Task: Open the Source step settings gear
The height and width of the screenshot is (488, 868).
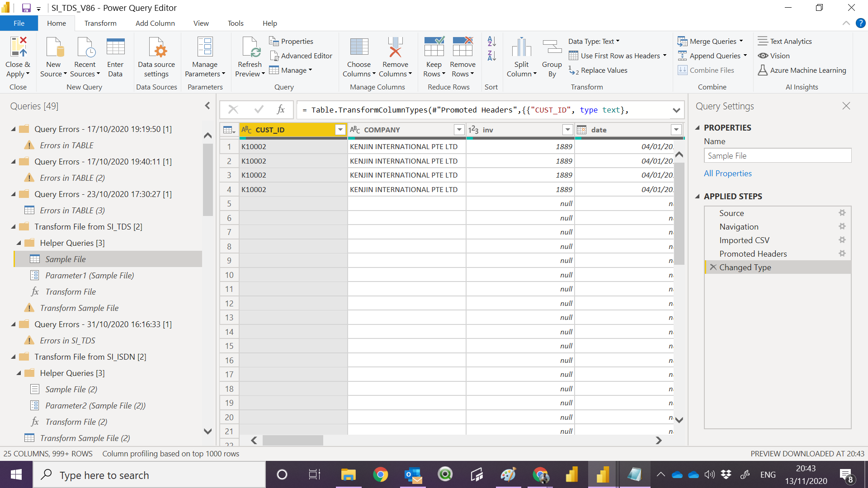Action: (x=842, y=212)
